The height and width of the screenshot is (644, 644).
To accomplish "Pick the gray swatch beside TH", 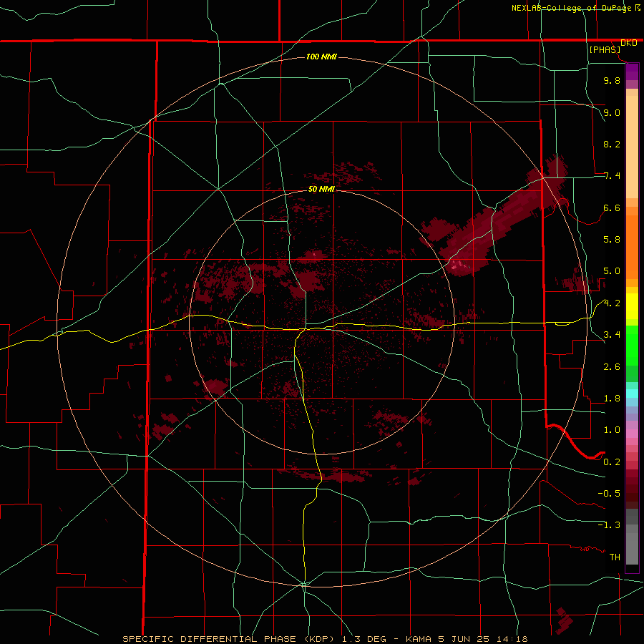I will (x=632, y=548).
